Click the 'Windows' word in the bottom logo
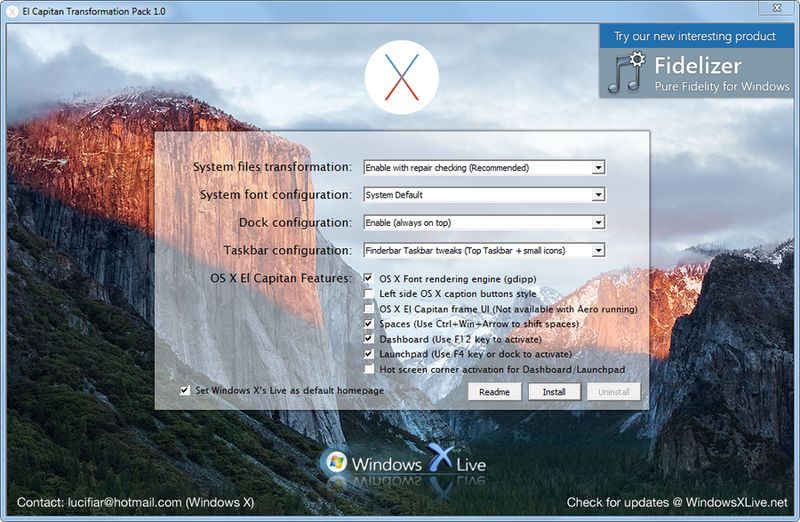 387,464
